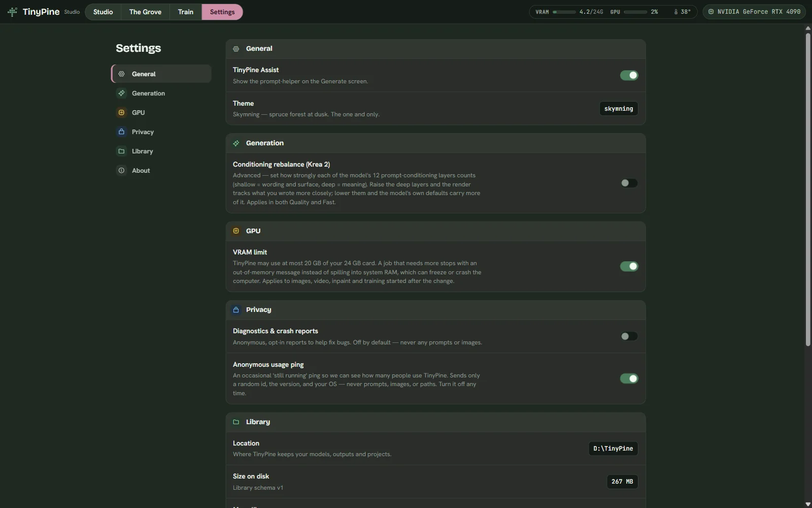Click the skymning theme value
The image size is (812, 508).
click(x=619, y=109)
